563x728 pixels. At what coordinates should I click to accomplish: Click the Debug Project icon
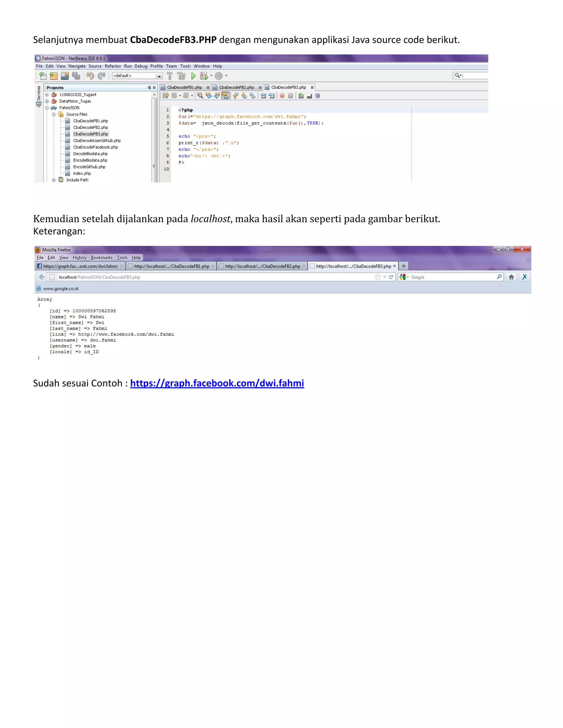click(x=204, y=76)
